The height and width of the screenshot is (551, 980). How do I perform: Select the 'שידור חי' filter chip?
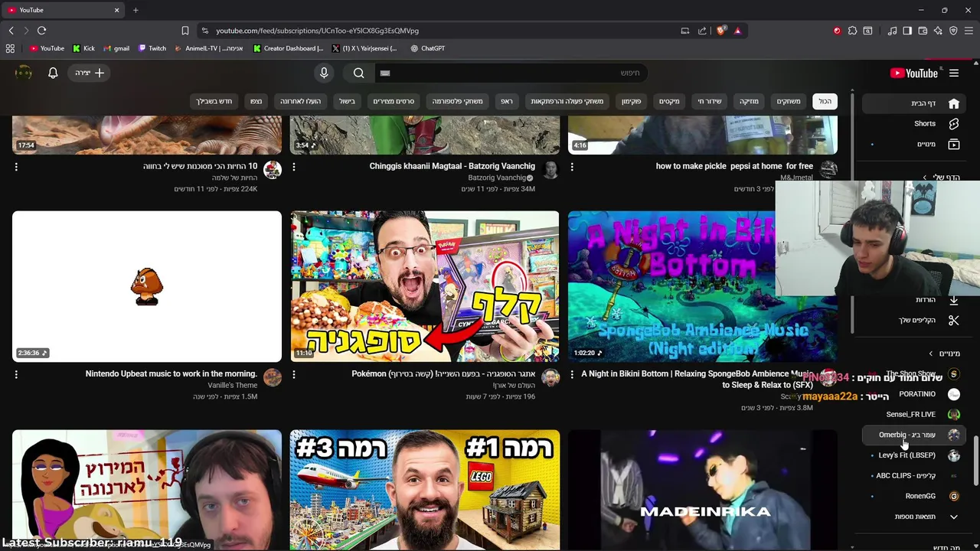pos(709,101)
